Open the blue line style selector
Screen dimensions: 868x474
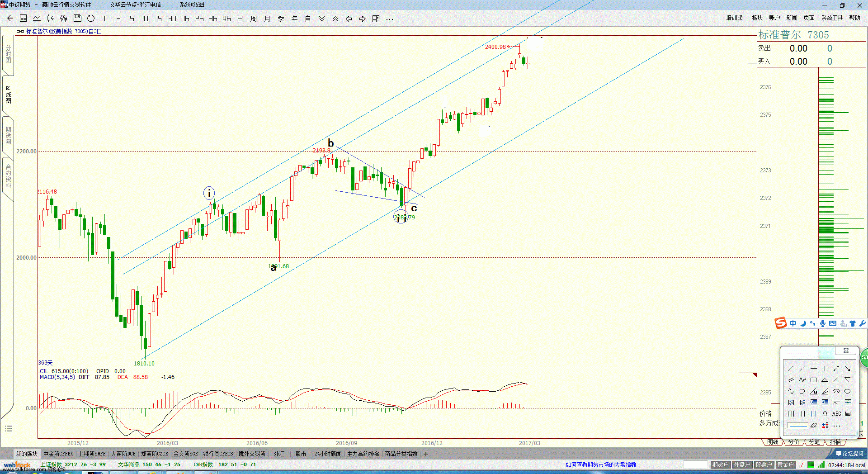tap(797, 426)
